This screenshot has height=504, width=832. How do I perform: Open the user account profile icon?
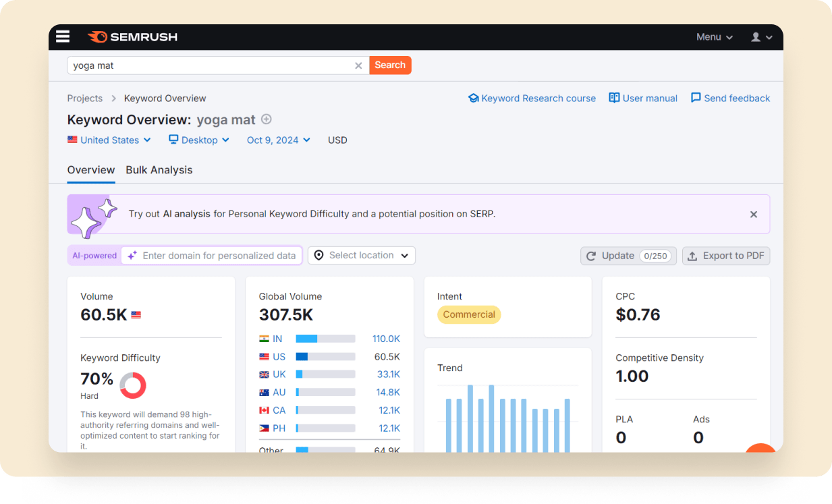pos(761,37)
